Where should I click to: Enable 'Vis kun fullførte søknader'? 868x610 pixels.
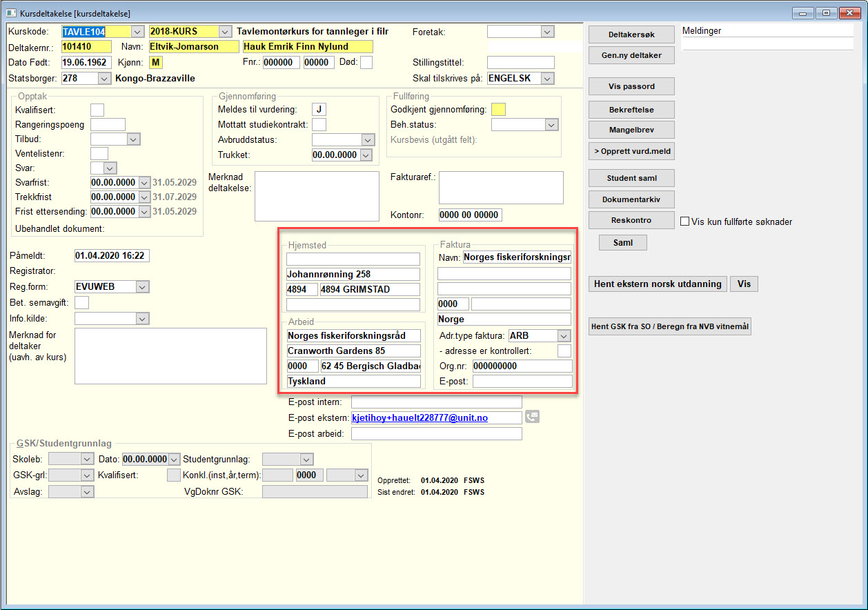[x=685, y=222]
